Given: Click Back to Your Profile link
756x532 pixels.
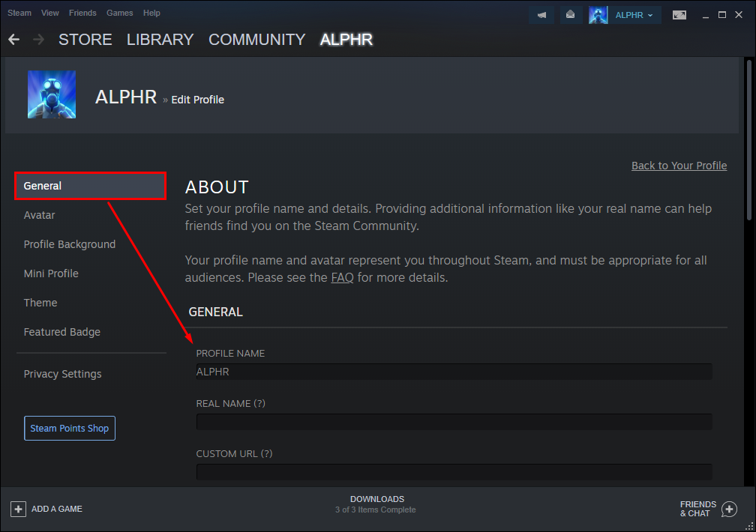Looking at the screenshot, I should [679, 166].
